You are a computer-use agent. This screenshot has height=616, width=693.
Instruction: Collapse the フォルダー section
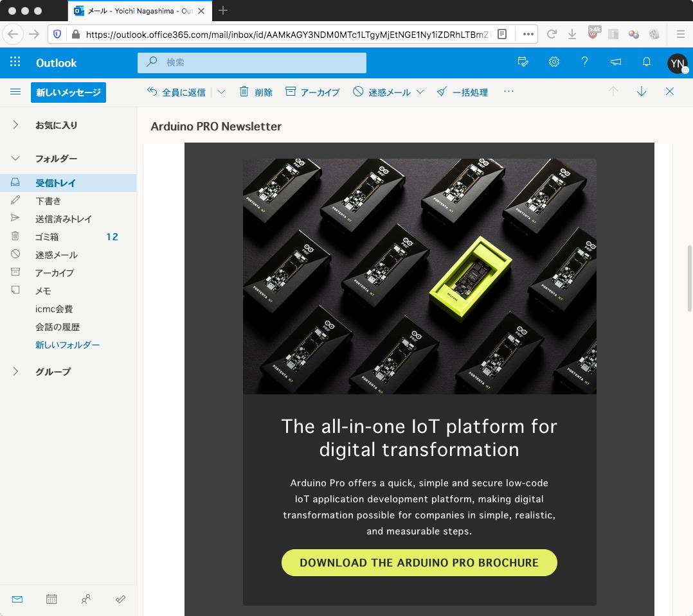coord(15,158)
